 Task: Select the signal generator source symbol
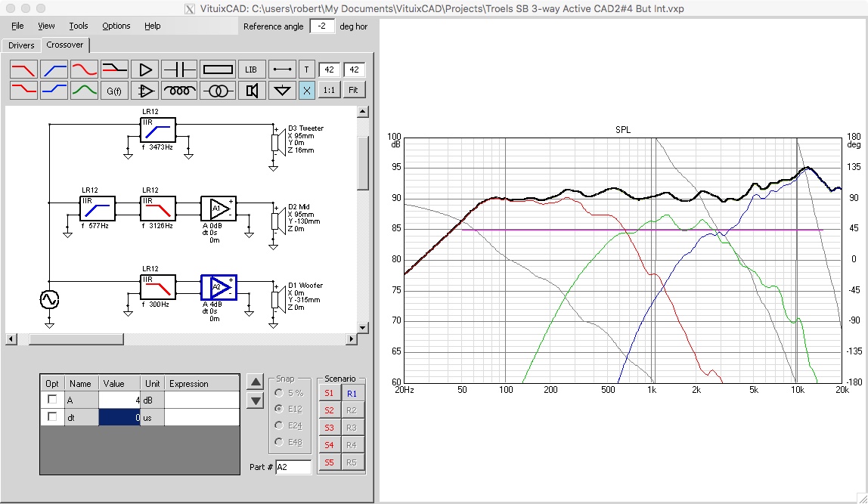pos(49,300)
